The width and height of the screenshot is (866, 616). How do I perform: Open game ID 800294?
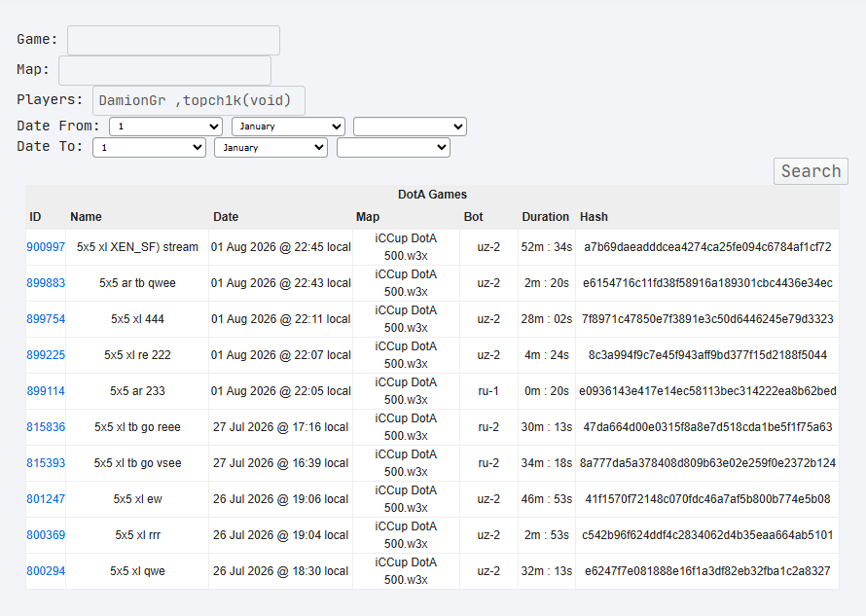(x=46, y=570)
